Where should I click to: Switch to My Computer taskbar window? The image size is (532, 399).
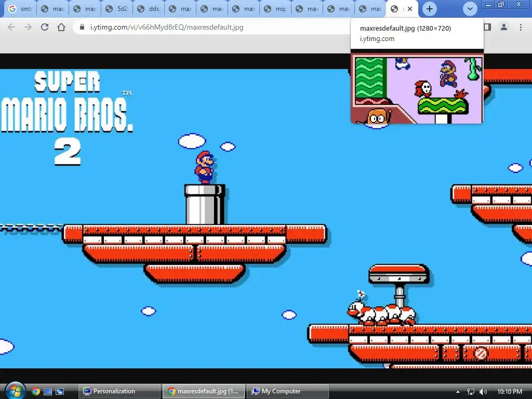(287, 391)
